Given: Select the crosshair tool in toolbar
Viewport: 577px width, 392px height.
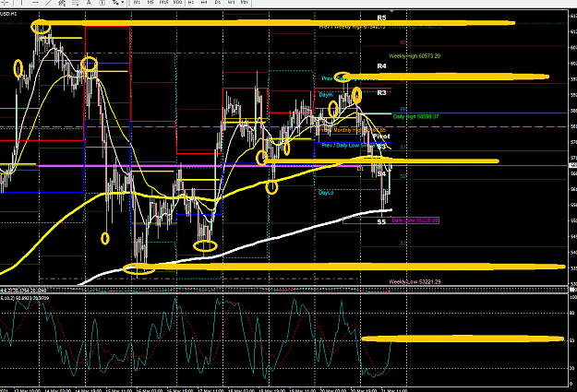Looking at the screenshot, I should tap(6, 2).
